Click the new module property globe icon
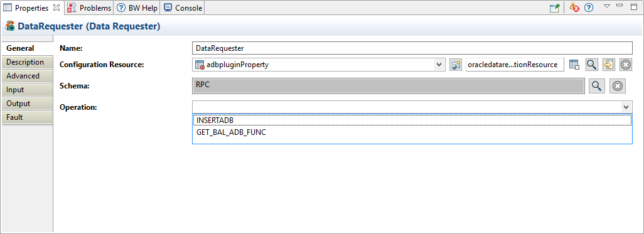Viewport: 644px width, 234px height. (x=455, y=65)
